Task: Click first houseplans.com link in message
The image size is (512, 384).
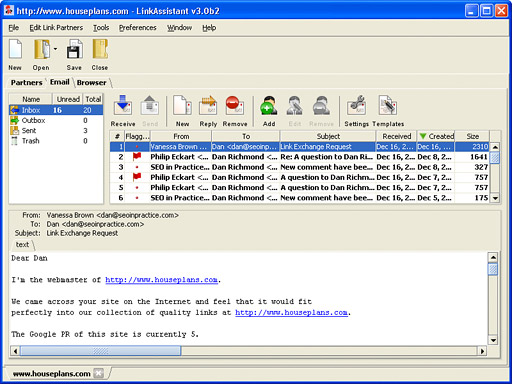Action: (162, 280)
